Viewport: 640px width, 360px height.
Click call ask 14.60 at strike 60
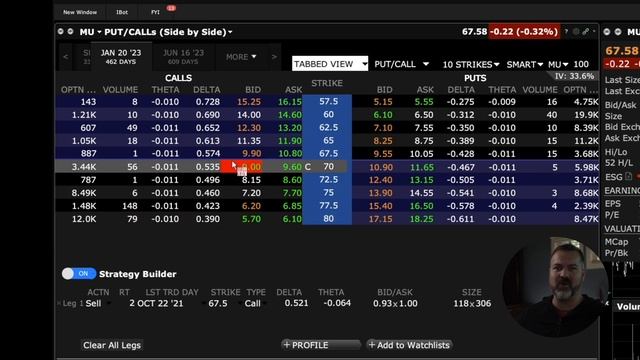(290, 115)
